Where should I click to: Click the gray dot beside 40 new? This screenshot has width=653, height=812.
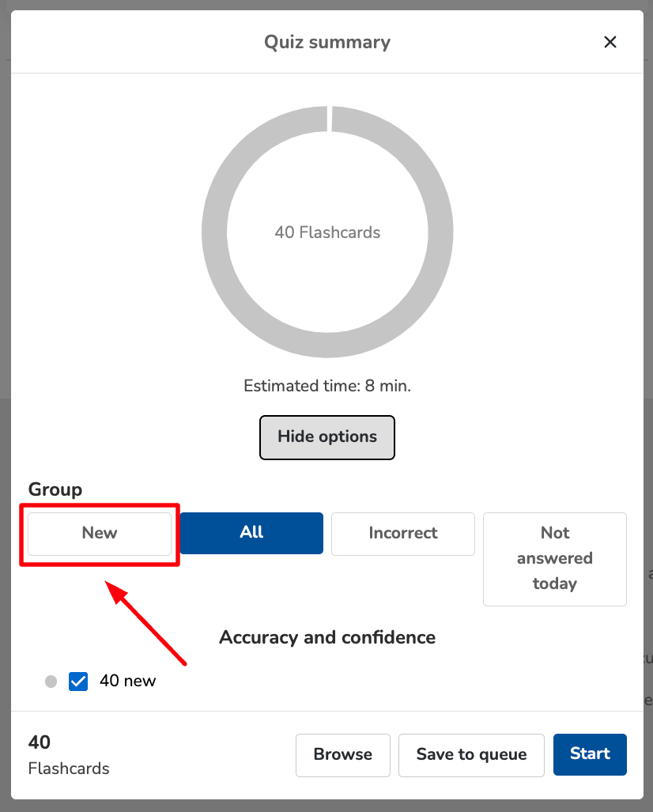tap(51, 682)
